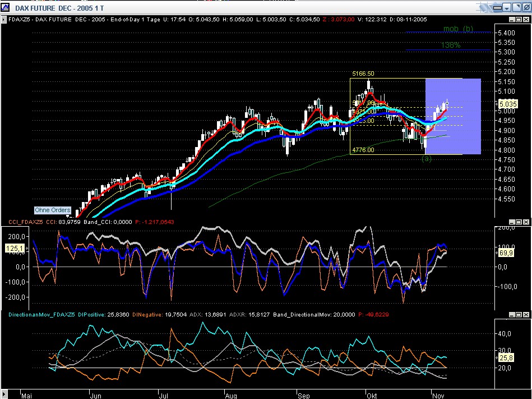Click the Z: 3.073,00 red header value
This screenshot has height=399, width=532.
click(x=338, y=19)
